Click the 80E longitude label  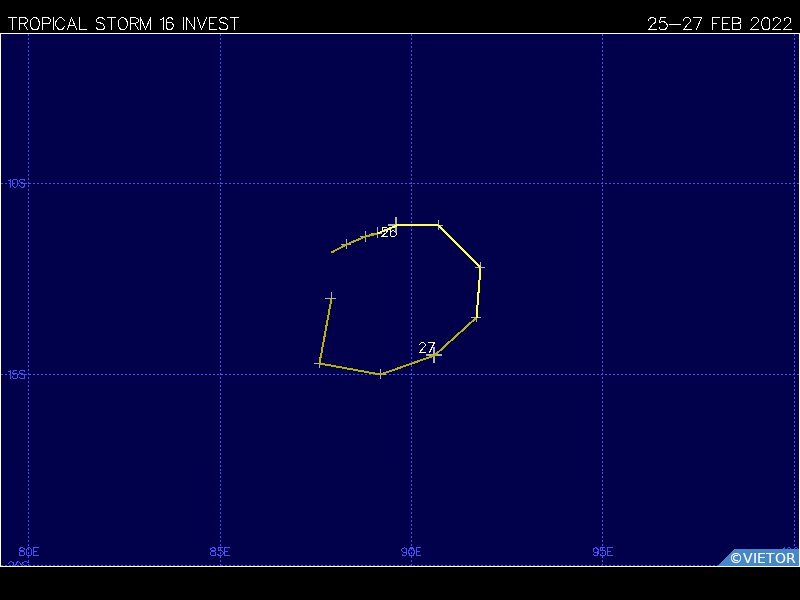click(29, 552)
